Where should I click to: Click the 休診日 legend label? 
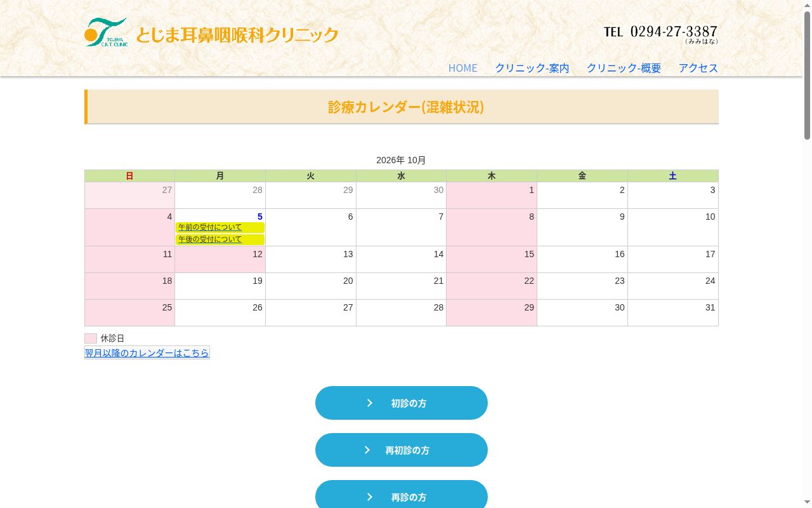[112, 338]
